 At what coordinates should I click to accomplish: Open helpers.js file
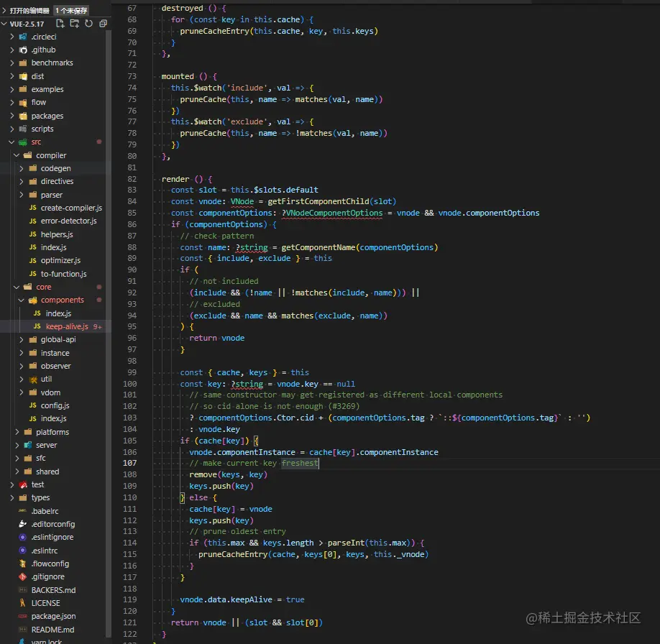click(x=57, y=234)
